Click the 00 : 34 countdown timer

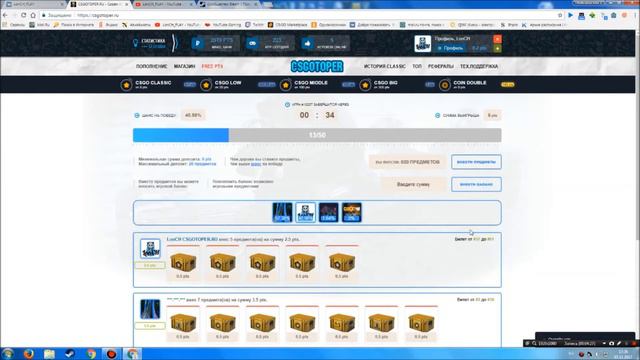click(x=317, y=116)
